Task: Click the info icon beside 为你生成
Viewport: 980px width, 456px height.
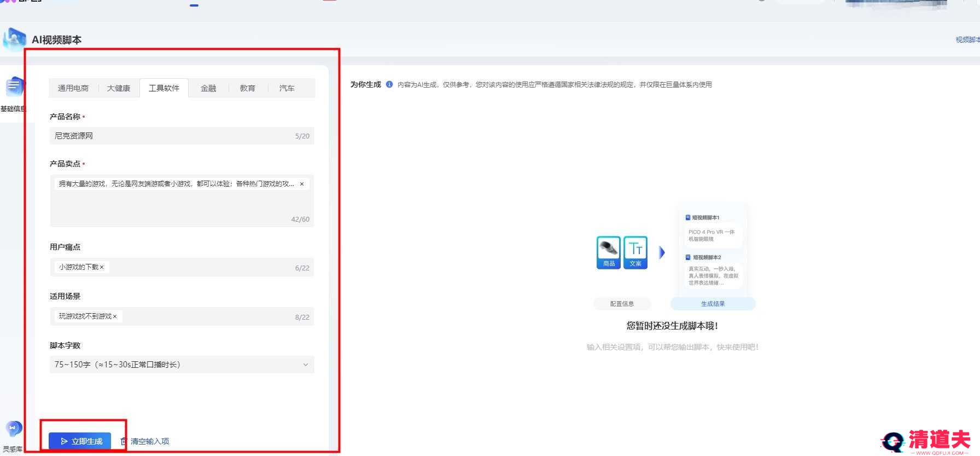Action: tap(389, 84)
